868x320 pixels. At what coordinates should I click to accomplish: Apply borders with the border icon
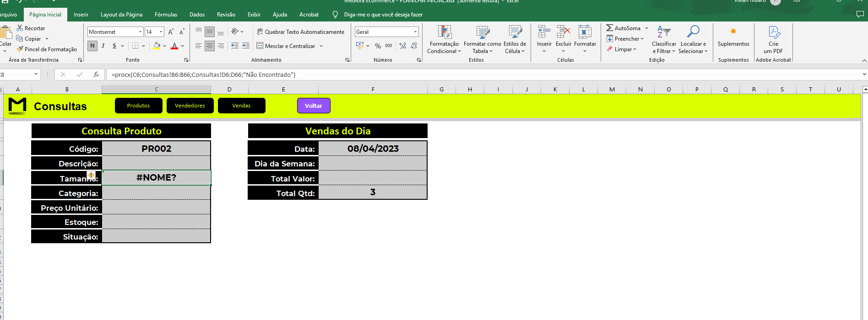pos(135,46)
